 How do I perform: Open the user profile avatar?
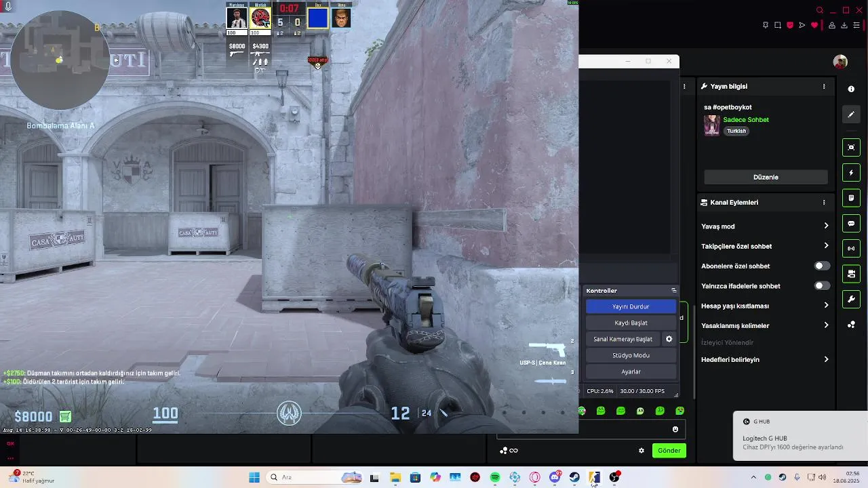coord(840,62)
